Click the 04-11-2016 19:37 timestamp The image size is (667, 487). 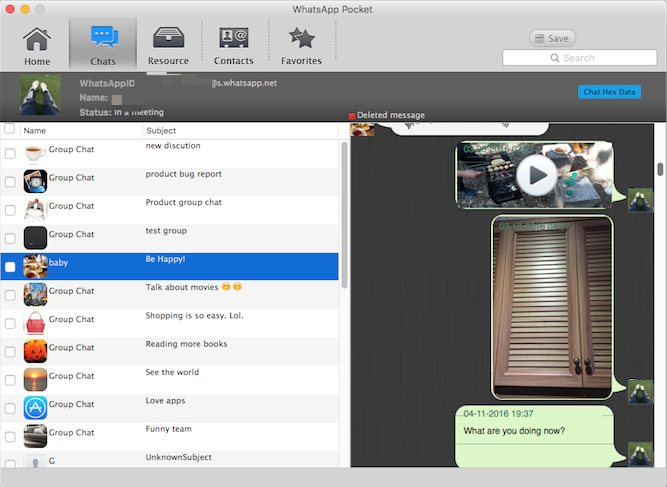[498, 414]
